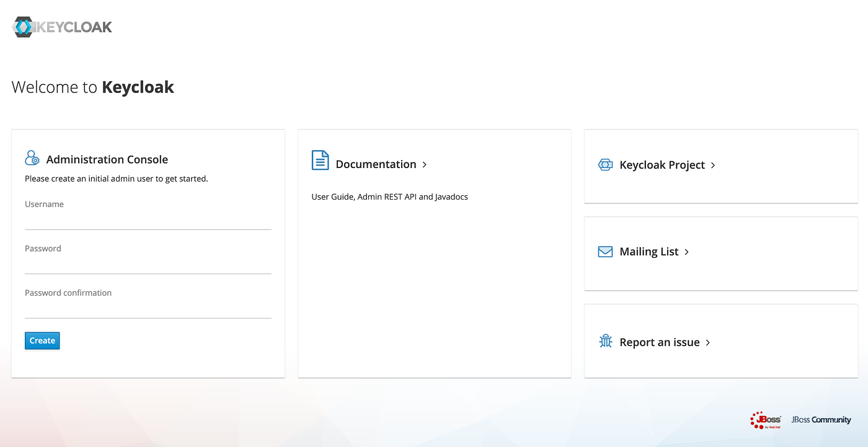Click the chevron next to Documentation
Image resolution: width=868 pixels, height=447 pixels.
425,164
